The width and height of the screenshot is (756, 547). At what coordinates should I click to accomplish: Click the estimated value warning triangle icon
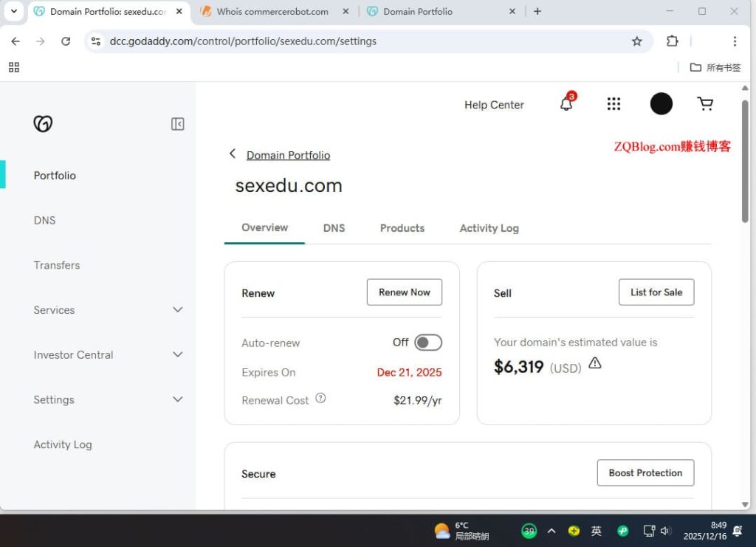[594, 363]
